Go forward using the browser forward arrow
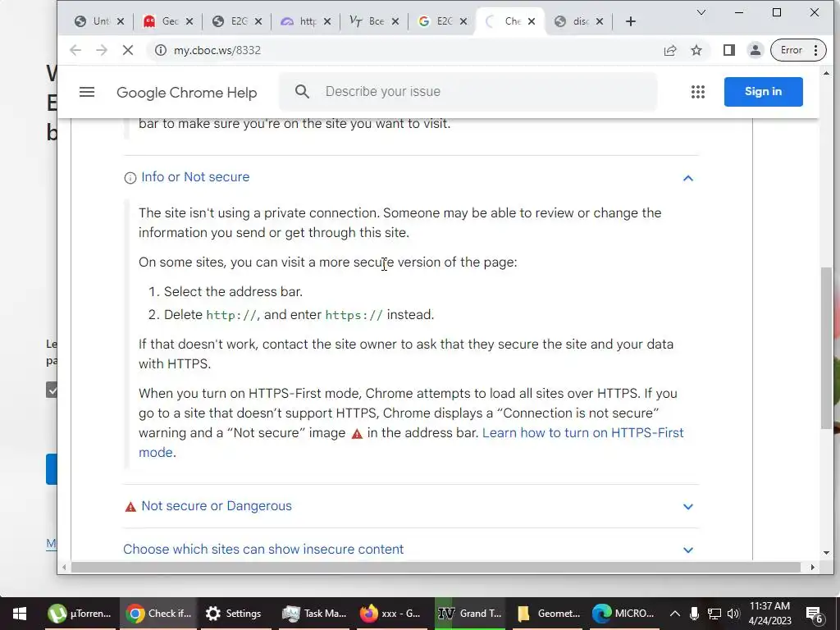 point(101,50)
